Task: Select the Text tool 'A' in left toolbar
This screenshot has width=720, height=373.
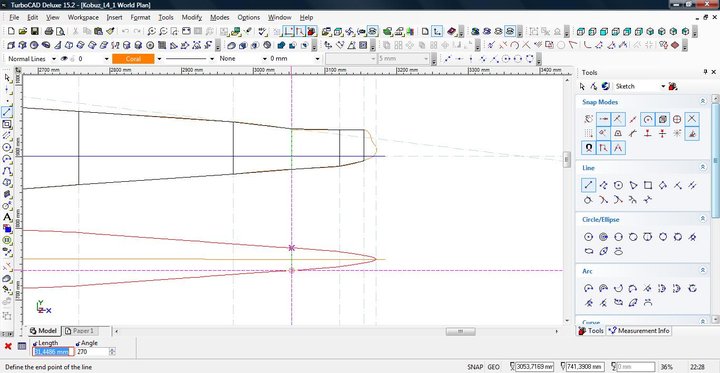Action: [x=7, y=217]
